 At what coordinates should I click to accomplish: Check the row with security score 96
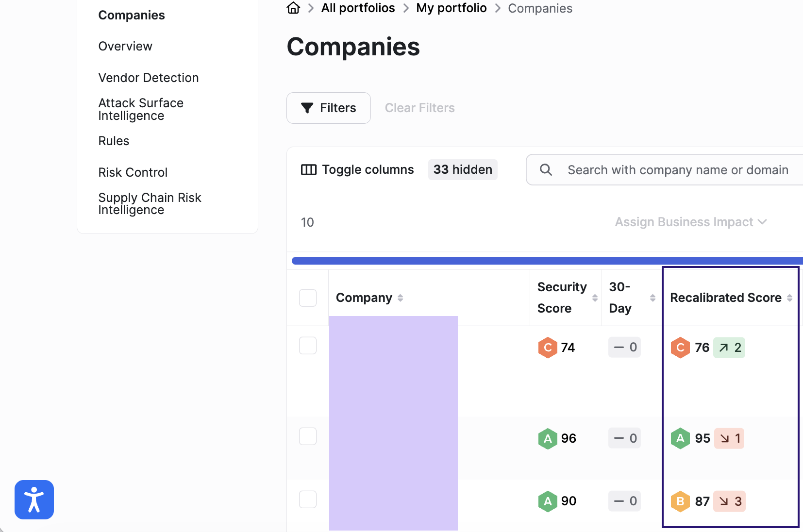tap(308, 436)
